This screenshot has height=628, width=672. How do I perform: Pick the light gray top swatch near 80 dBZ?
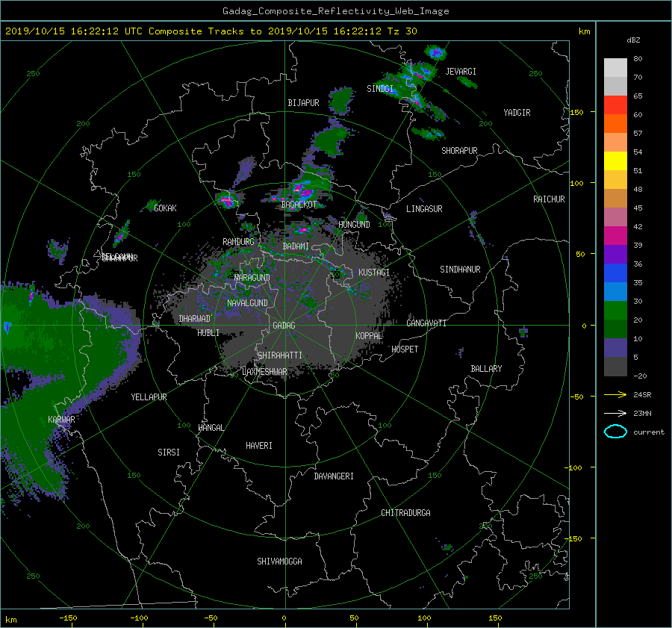point(615,68)
